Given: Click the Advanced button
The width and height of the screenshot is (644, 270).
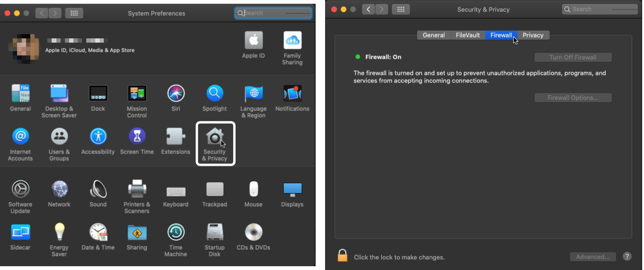Looking at the screenshot, I should [x=593, y=257].
